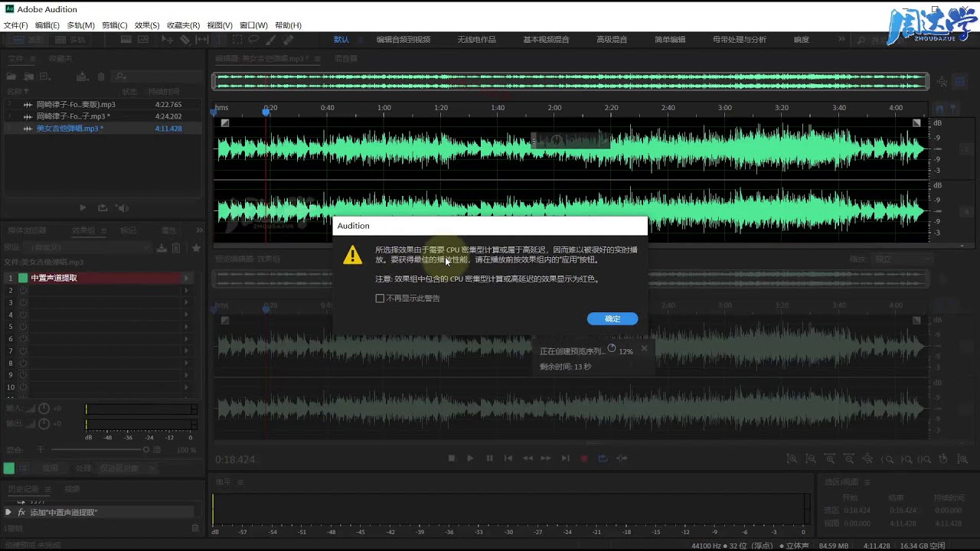The height and width of the screenshot is (551, 980).
Task: Open effect slot 4 arrow menu
Action: [186, 315]
